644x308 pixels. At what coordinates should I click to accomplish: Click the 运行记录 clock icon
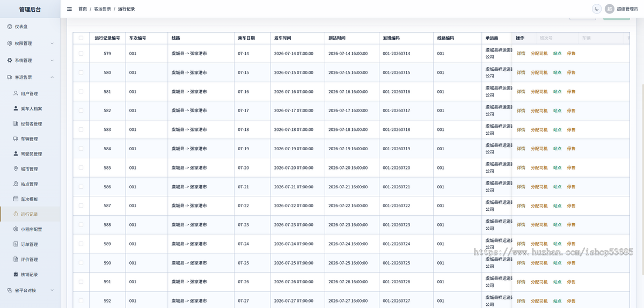coord(16,214)
